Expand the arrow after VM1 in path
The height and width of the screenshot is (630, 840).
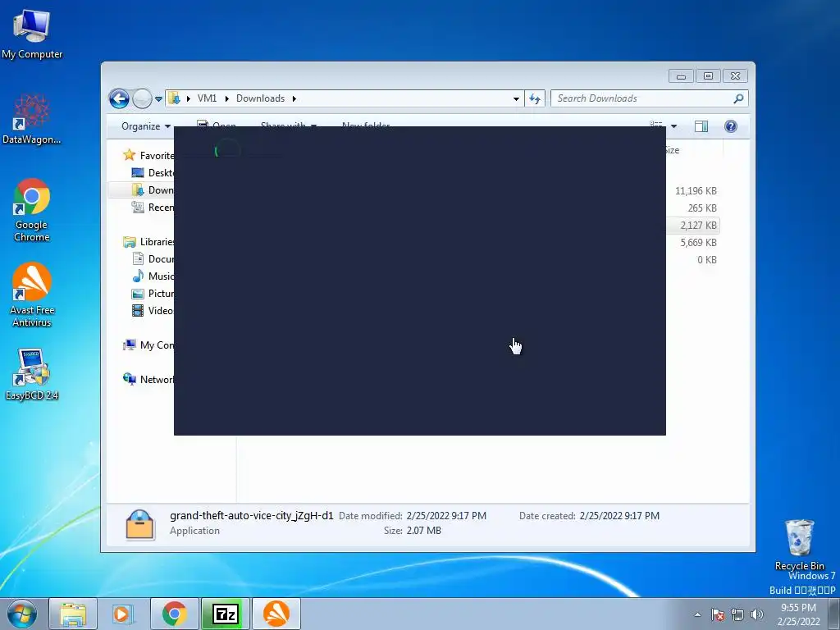pos(226,98)
